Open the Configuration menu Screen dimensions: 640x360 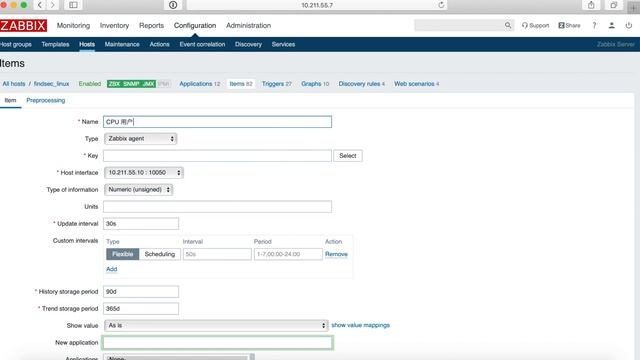(195, 25)
